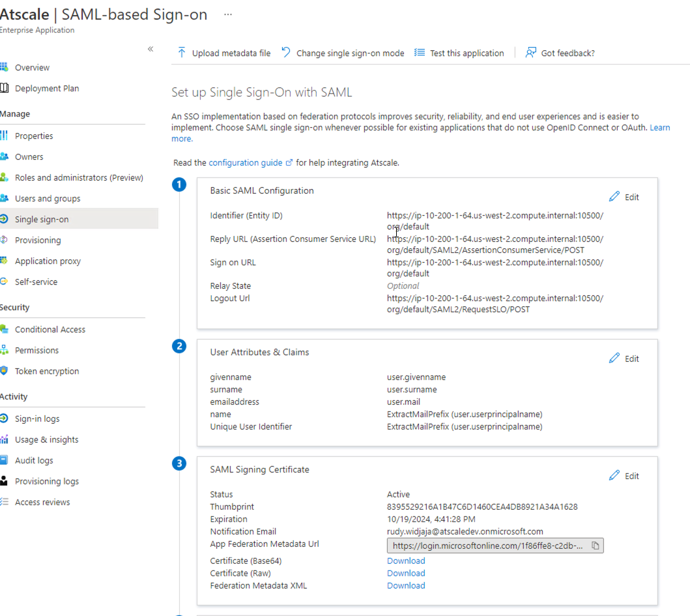This screenshot has height=616, width=690.
Task: Click Test this application
Action: click(459, 53)
